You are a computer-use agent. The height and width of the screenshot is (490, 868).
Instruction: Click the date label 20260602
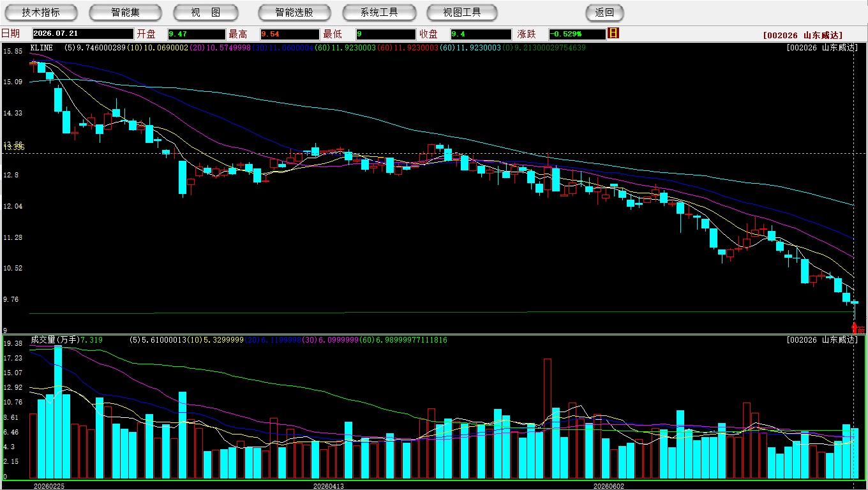pyautogui.click(x=609, y=486)
